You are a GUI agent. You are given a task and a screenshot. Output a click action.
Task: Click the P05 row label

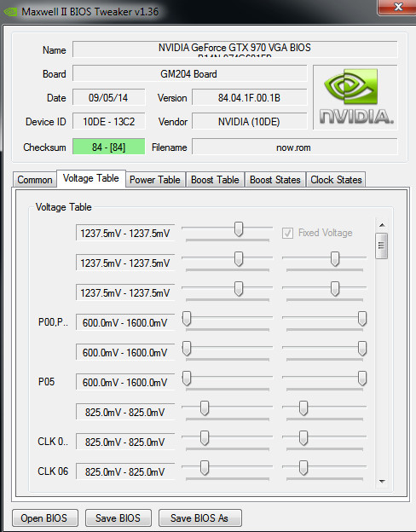click(x=47, y=382)
